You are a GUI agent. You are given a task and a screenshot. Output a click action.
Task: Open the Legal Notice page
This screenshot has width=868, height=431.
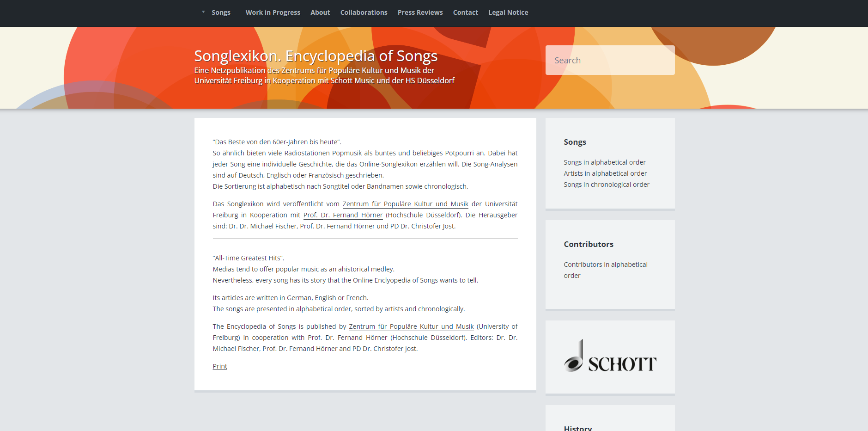[x=508, y=12]
